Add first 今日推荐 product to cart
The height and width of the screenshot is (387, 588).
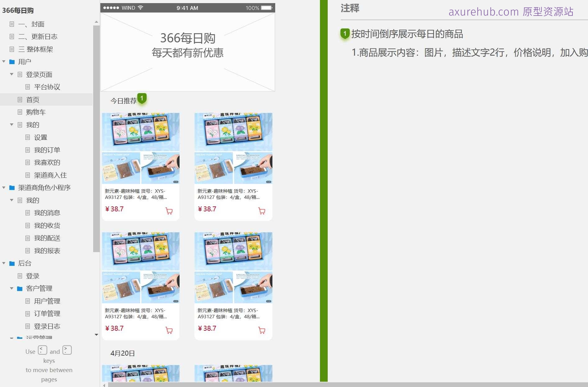pos(169,211)
